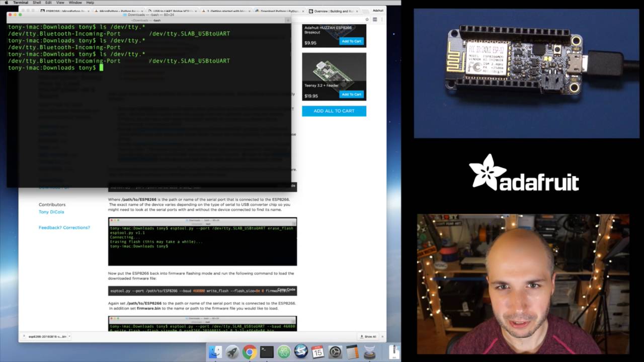Image resolution: width=644 pixels, height=362 pixels.
Task: Open the View menu in menu bar
Action: pos(60,3)
